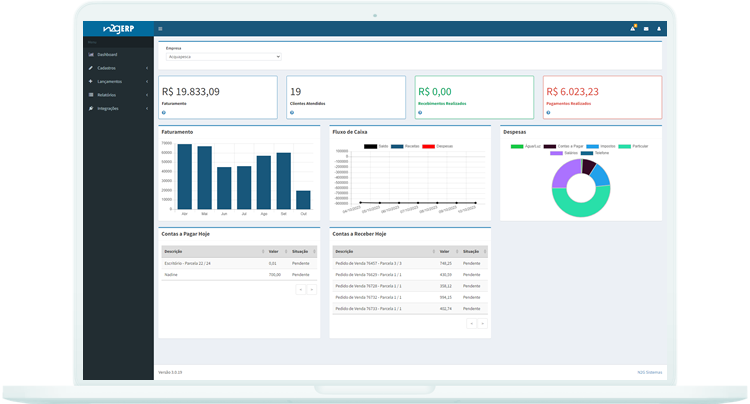The width and height of the screenshot is (750, 404).
Task: Sort Contas a Pagar by Valor column
Action: point(278,251)
